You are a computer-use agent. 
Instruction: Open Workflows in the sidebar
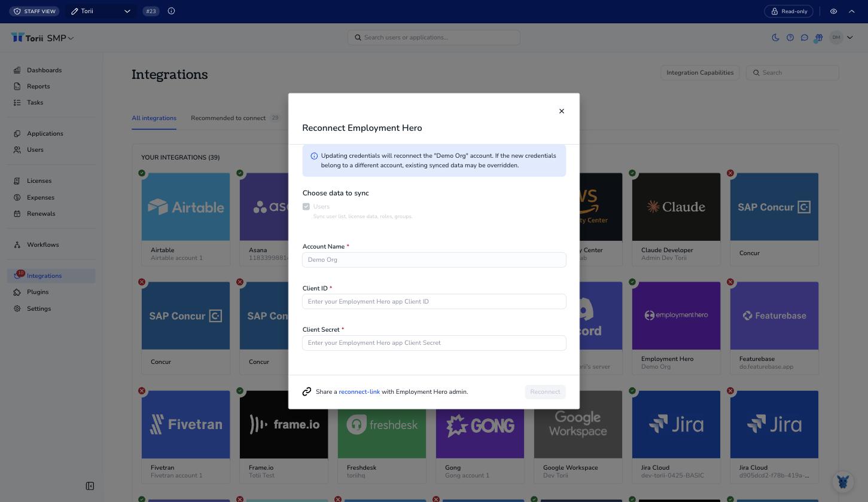coord(51,245)
